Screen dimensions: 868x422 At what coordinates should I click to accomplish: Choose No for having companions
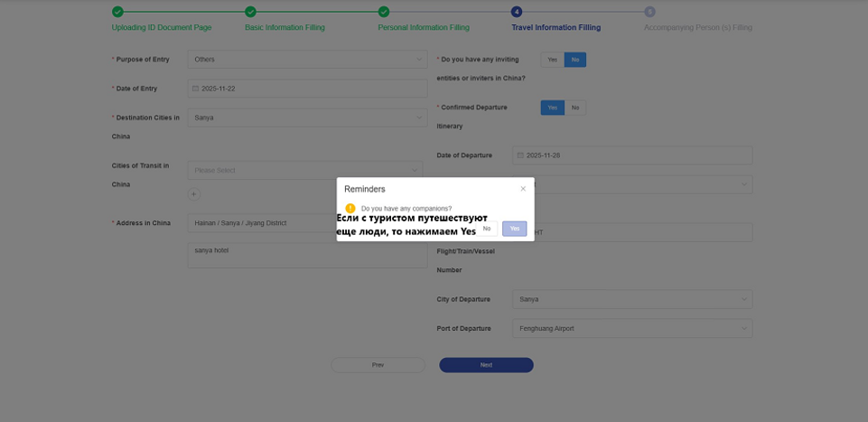pyautogui.click(x=487, y=229)
